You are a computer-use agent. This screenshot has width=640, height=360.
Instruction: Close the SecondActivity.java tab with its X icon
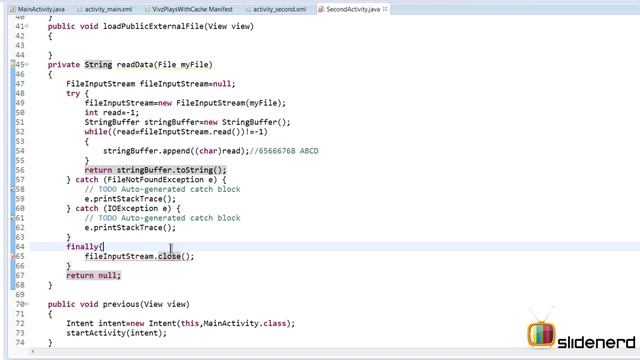pos(385,9)
